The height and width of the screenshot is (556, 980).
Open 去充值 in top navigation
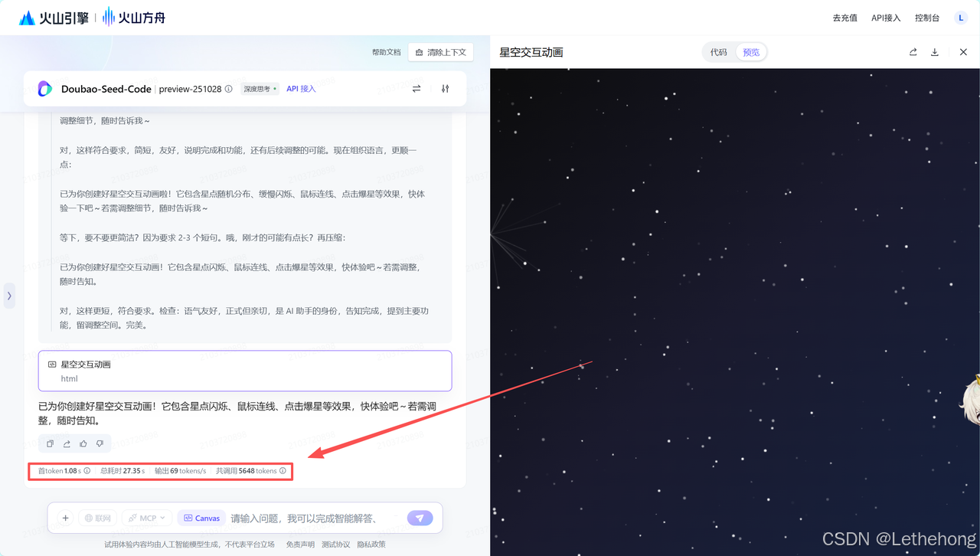tap(844, 18)
